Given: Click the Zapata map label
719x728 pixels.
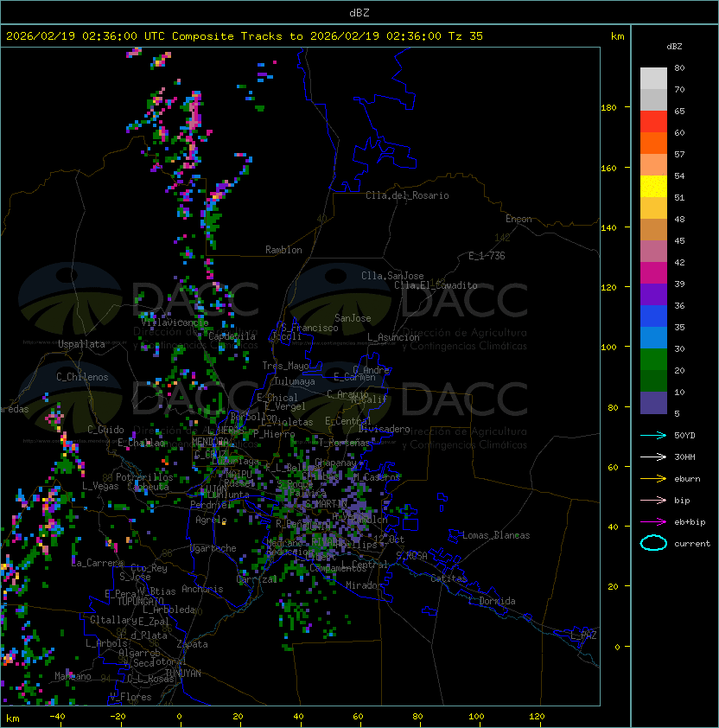Looking at the screenshot, I should tap(192, 644).
